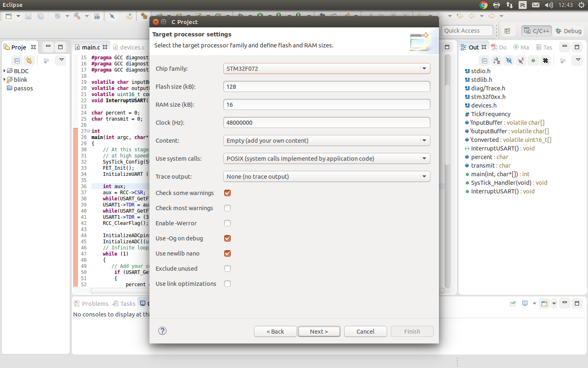Open the Outline view menu arrow
This screenshot has height=368, width=588.
tap(578, 60)
